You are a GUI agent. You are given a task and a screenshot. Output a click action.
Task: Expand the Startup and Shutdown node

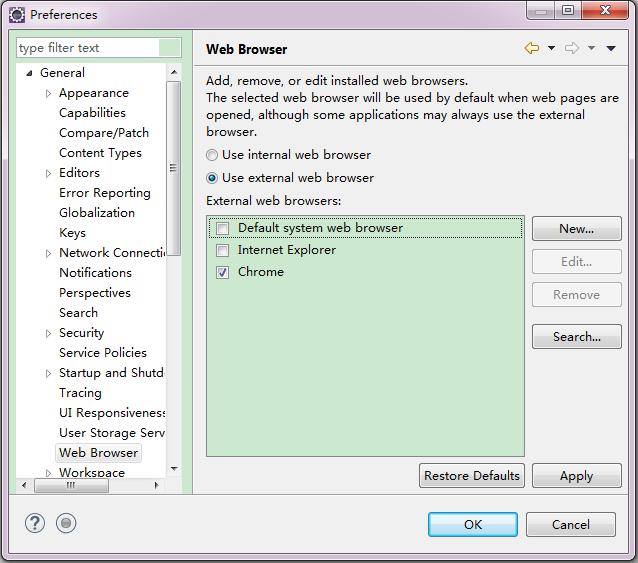tap(48, 373)
